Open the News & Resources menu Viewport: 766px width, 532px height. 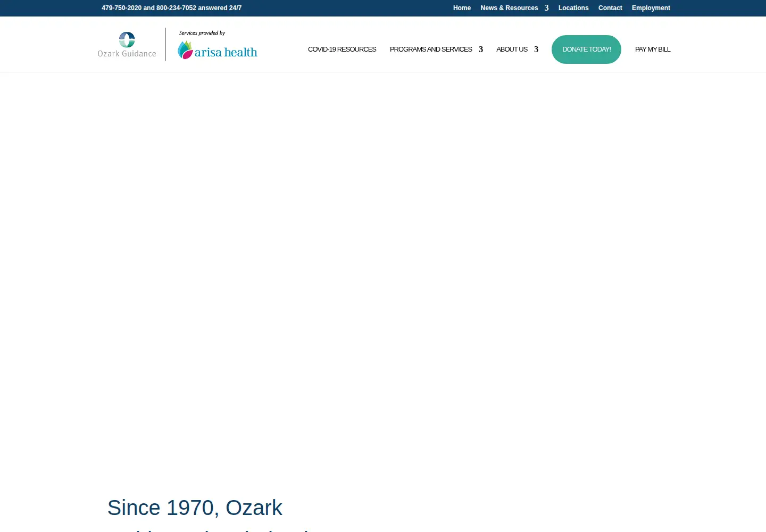click(x=509, y=8)
